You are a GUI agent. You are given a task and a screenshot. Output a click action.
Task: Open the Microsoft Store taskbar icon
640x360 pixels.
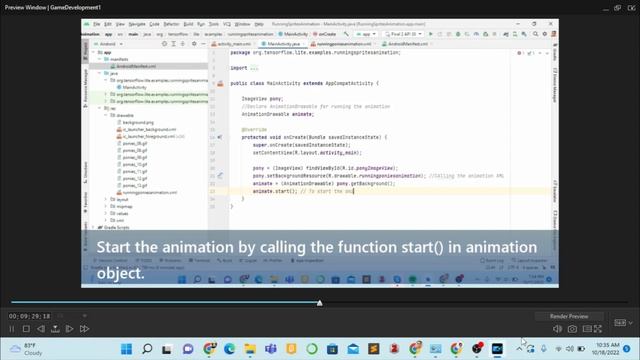pos(332,349)
